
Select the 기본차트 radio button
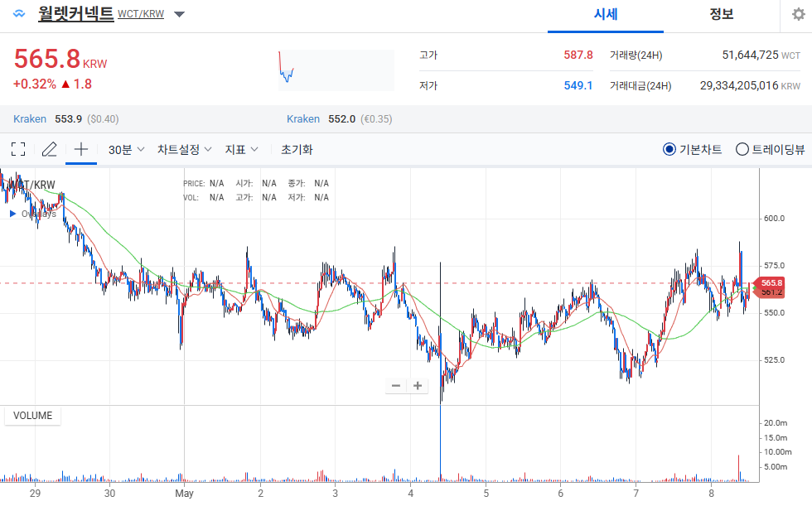[669, 150]
